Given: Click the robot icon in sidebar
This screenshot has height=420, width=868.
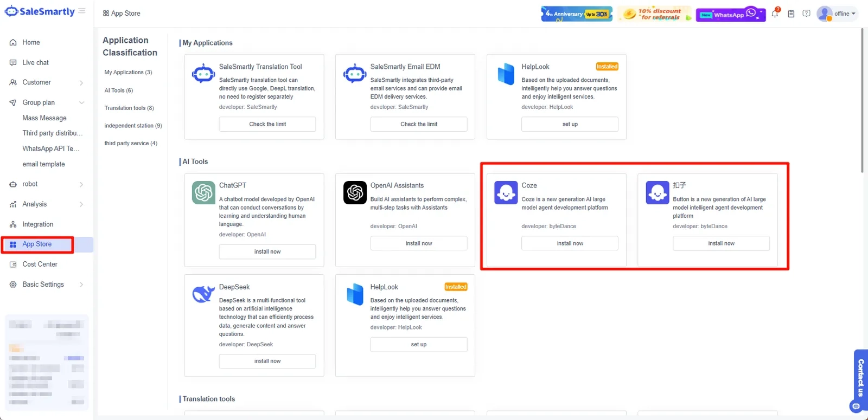Looking at the screenshot, I should [x=13, y=184].
